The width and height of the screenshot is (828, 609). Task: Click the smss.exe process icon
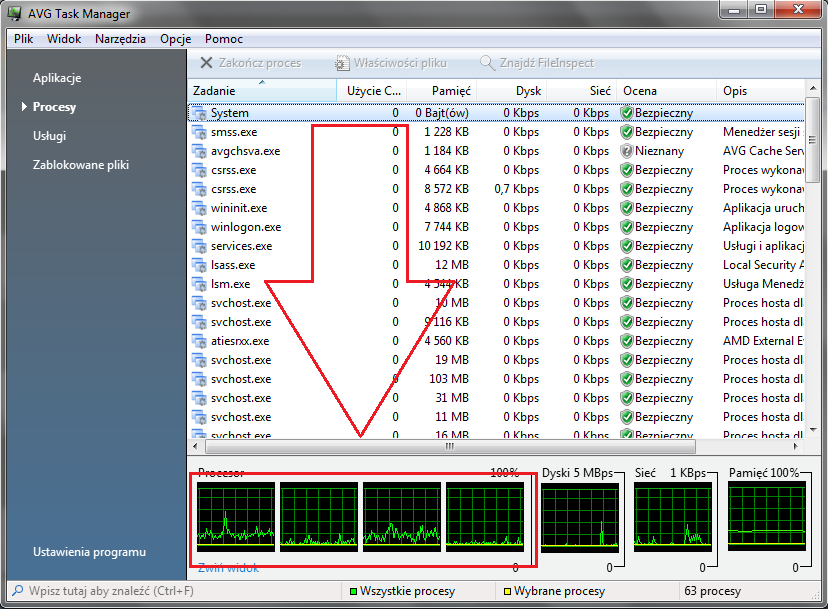click(x=199, y=132)
